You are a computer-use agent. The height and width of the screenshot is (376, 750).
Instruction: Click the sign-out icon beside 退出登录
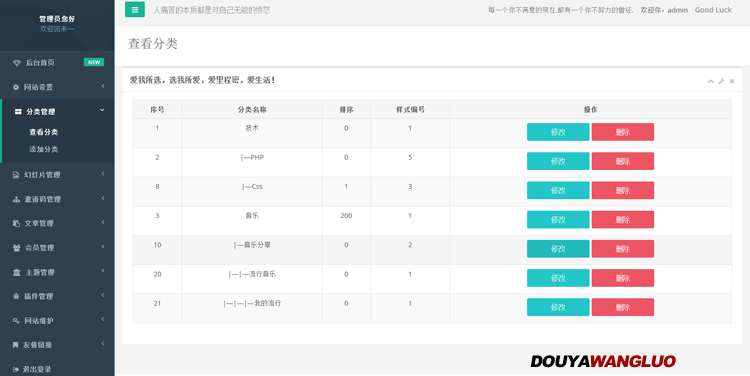point(16,369)
